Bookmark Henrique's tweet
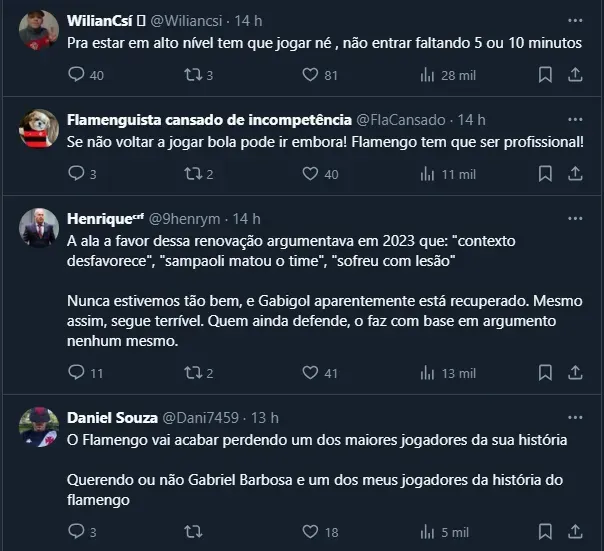The width and height of the screenshot is (604, 551). (x=545, y=373)
